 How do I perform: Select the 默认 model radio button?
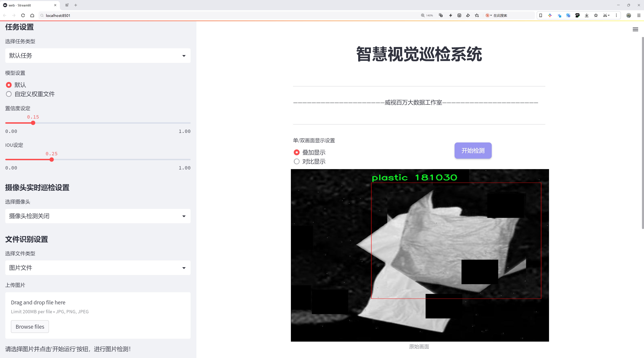point(9,85)
